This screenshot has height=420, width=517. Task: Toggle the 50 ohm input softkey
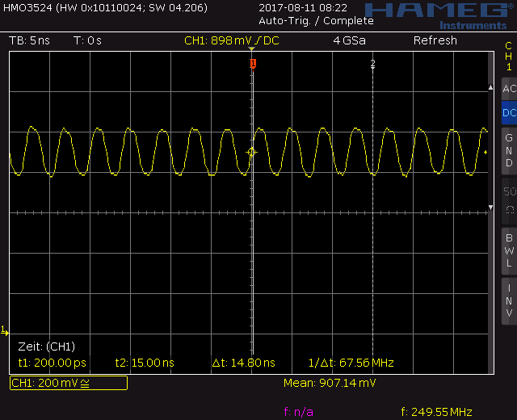[x=509, y=201]
